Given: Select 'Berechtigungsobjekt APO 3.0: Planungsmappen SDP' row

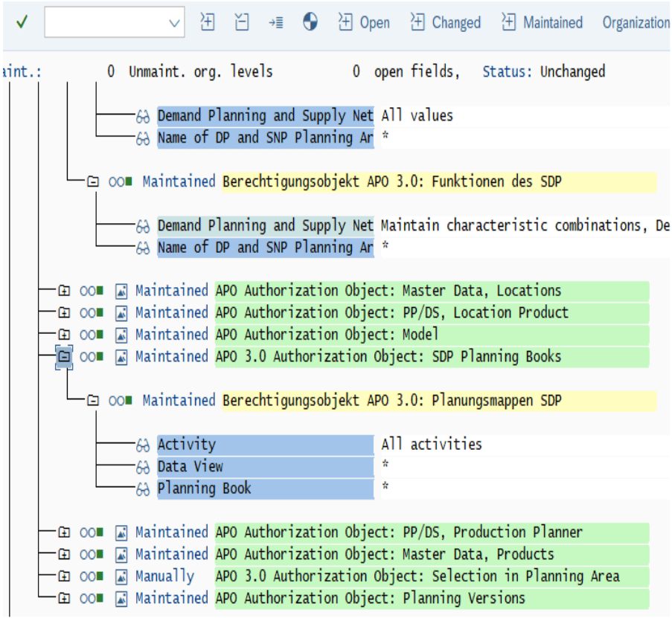Looking at the screenshot, I should [439, 401].
